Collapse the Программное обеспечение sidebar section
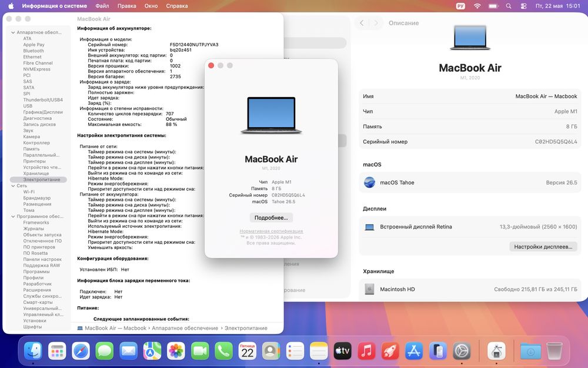The width and height of the screenshot is (588, 368). coord(13,217)
